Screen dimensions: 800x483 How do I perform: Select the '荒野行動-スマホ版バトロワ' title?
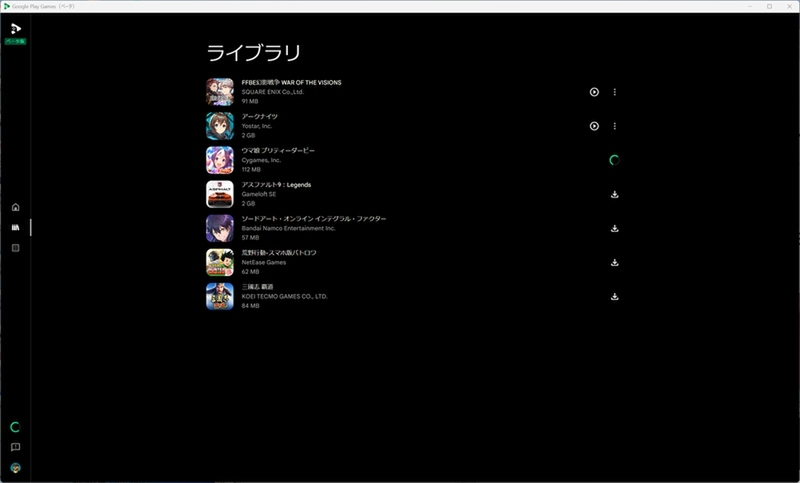coord(279,252)
